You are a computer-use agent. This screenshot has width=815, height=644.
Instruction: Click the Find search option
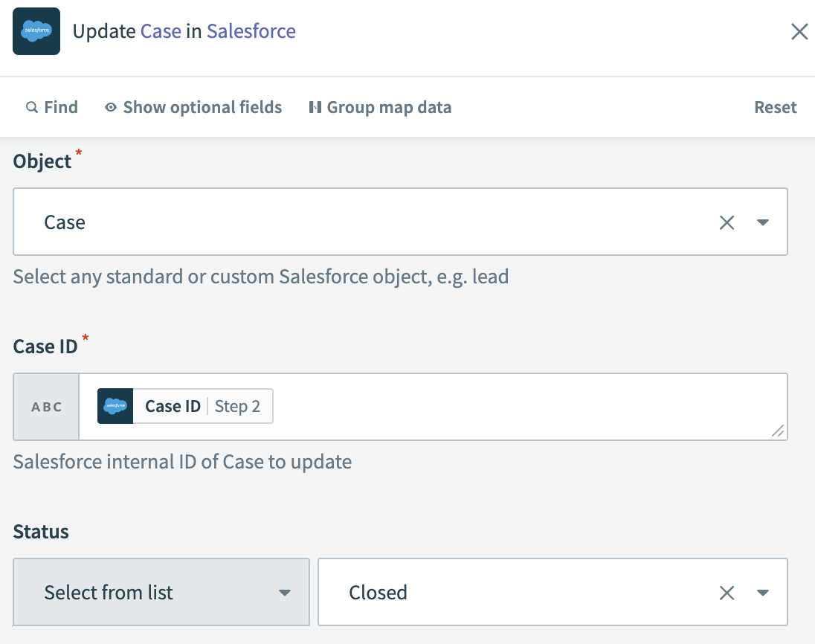52,107
